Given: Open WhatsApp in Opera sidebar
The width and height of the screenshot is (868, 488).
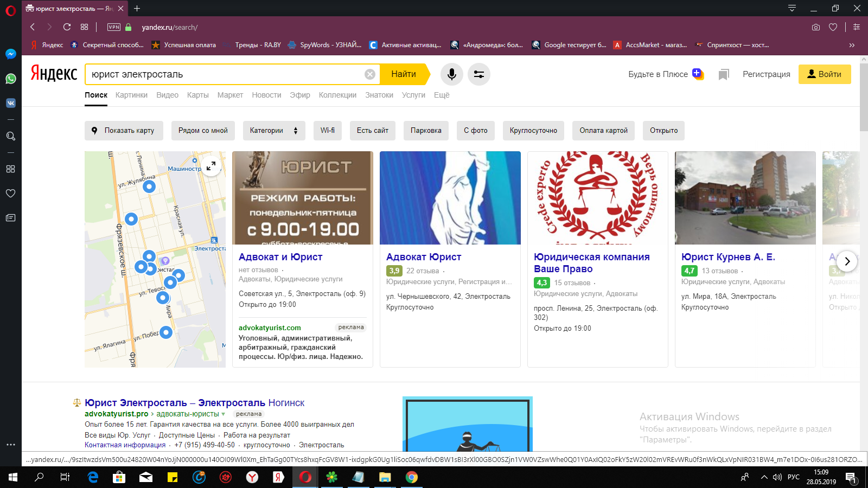Looking at the screenshot, I should click(11, 79).
